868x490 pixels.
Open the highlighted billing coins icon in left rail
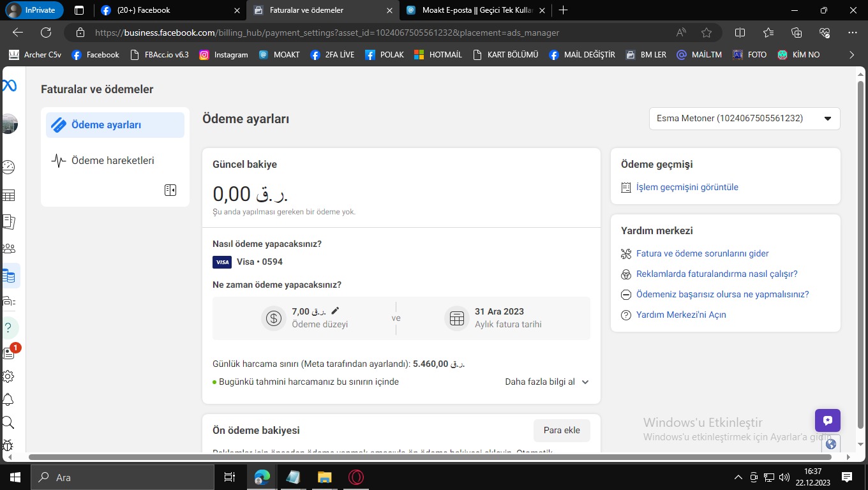pos(9,276)
